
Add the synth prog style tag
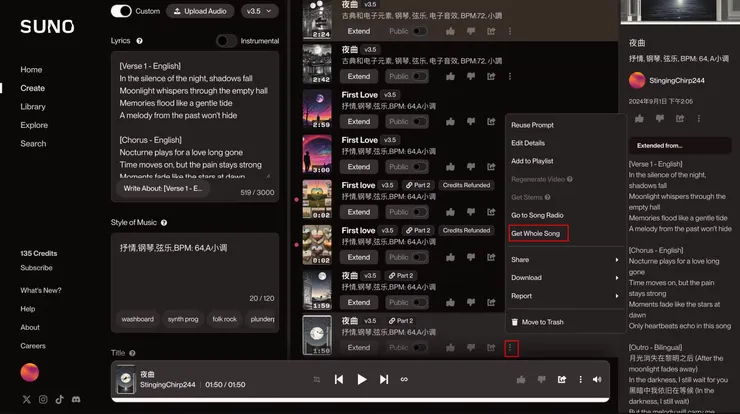183,319
